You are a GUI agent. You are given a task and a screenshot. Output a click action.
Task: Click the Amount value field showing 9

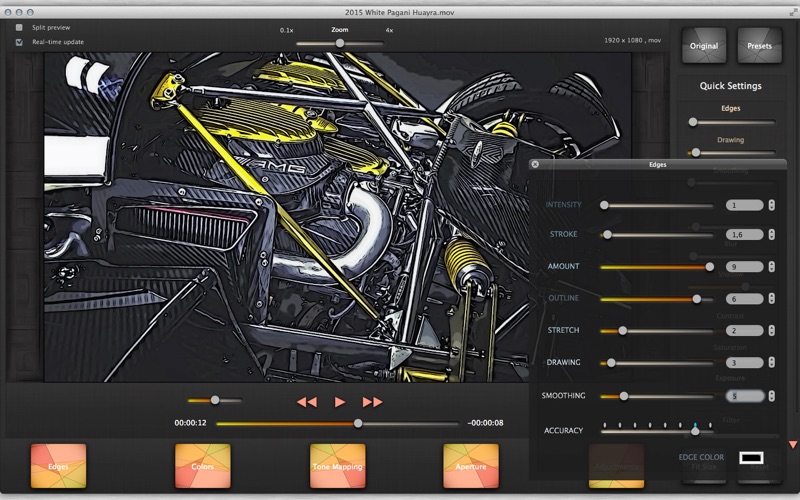coord(744,267)
